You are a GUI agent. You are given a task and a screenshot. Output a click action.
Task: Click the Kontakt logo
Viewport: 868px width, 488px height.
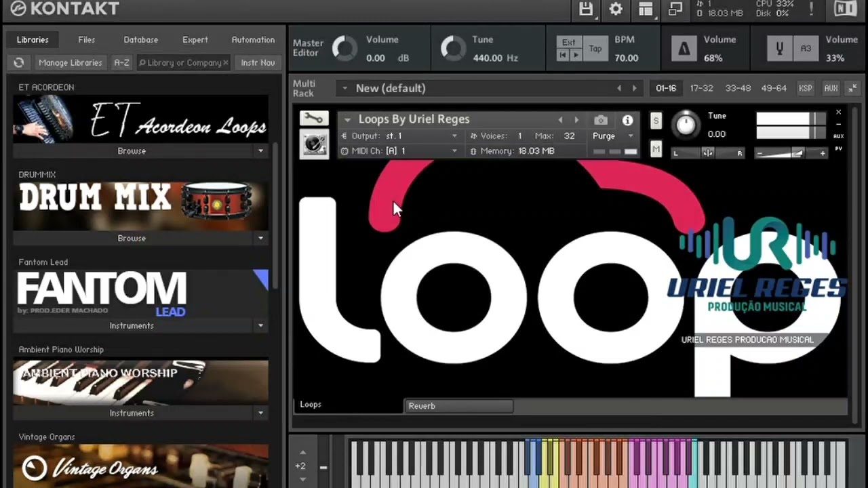pyautogui.click(x=65, y=8)
